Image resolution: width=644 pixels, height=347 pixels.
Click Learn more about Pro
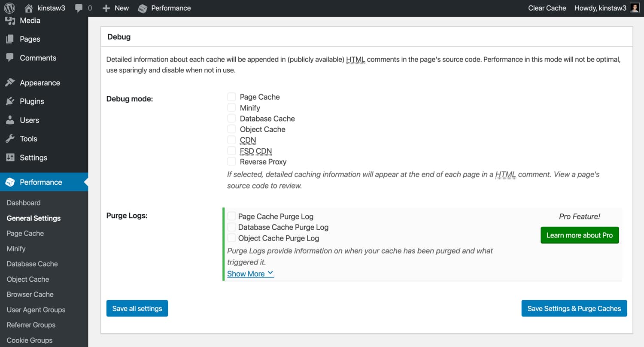click(x=579, y=235)
